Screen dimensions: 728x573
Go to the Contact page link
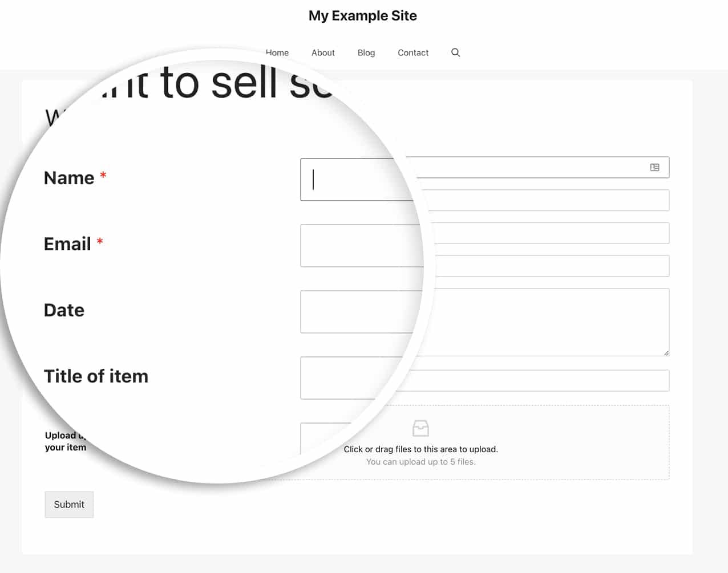[x=413, y=52]
